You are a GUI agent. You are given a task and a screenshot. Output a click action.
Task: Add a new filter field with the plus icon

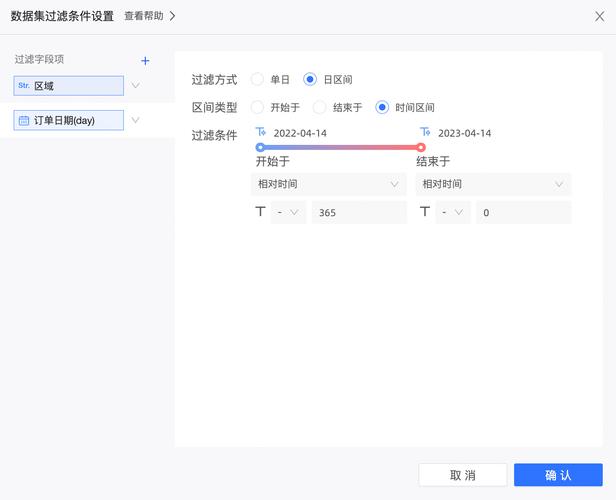point(145,61)
